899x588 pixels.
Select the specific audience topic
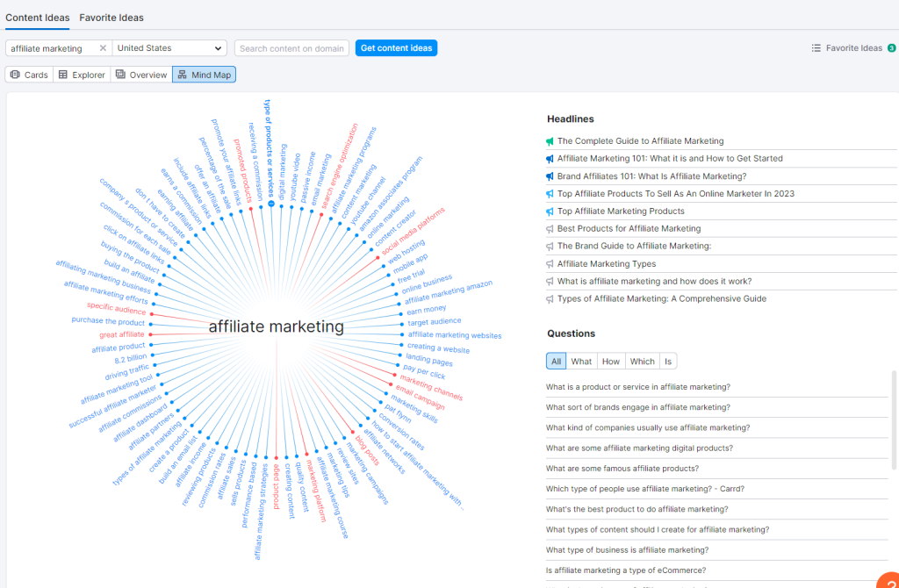tap(117, 308)
